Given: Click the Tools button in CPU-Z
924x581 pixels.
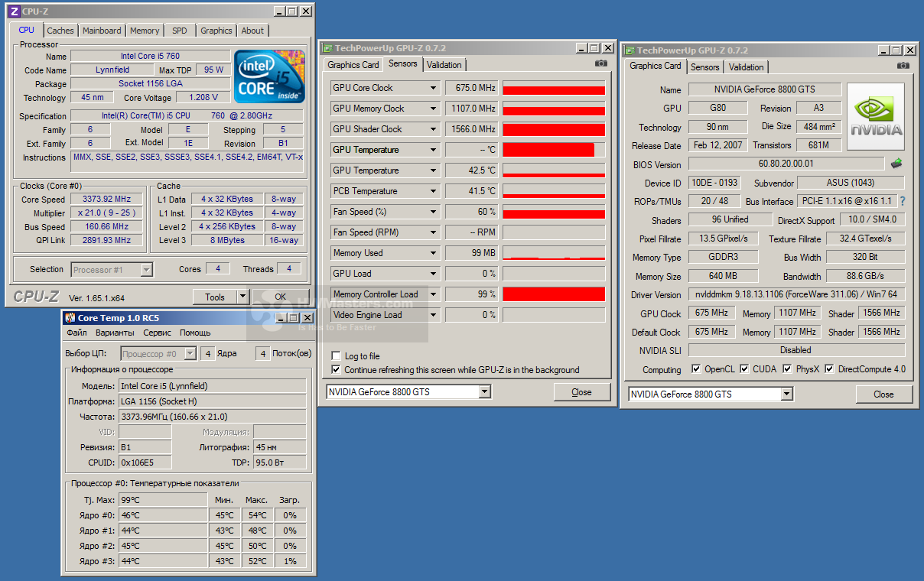Looking at the screenshot, I should 215,297.
